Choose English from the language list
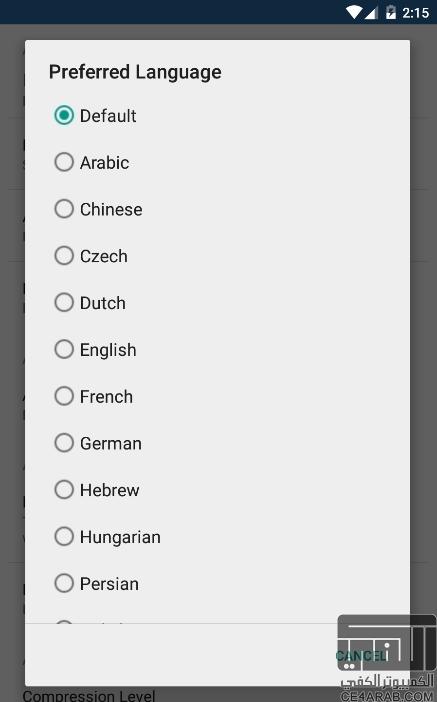Viewport: 437px width, 702px height. 64,349
